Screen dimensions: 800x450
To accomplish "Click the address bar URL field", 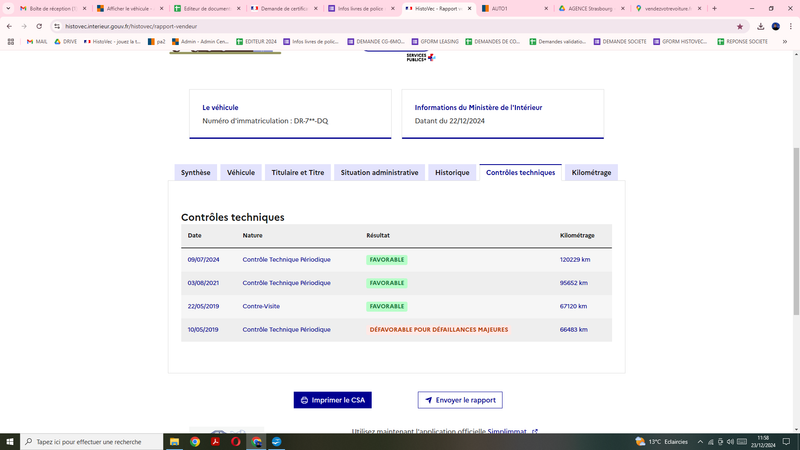I will (x=398, y=27).
